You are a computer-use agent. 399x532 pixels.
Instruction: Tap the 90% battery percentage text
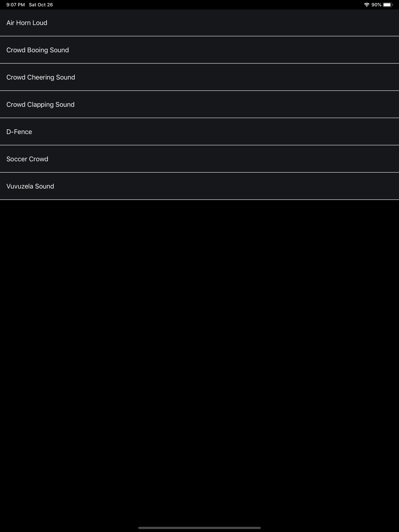(x=376, y=5)
